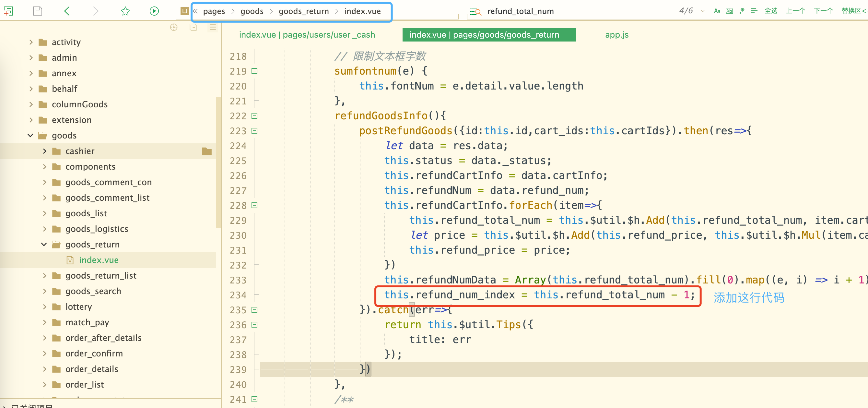
Task: Expand the columnGoods folder
Action: tap(31, 104)
